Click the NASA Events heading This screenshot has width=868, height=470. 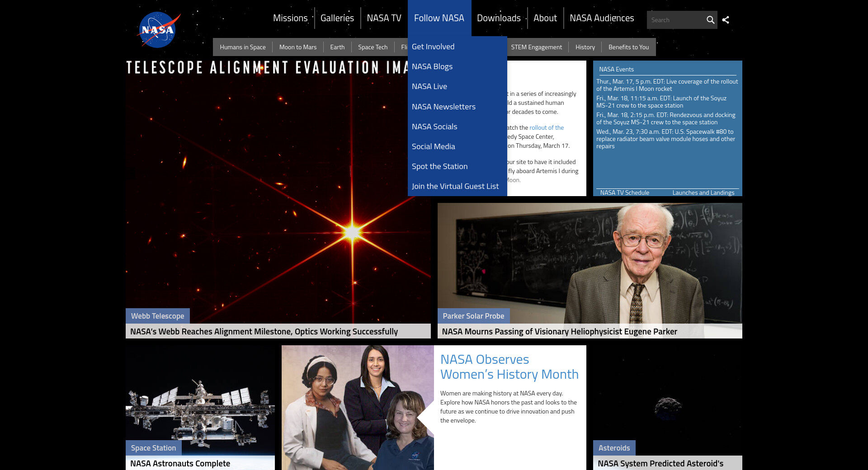pos(616,69)
